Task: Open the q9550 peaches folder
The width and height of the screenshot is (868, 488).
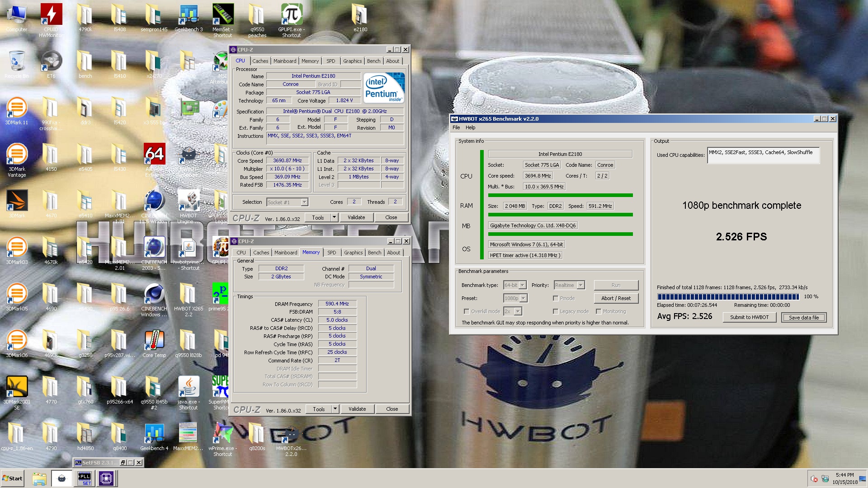Action: click(x=257, y=20)
